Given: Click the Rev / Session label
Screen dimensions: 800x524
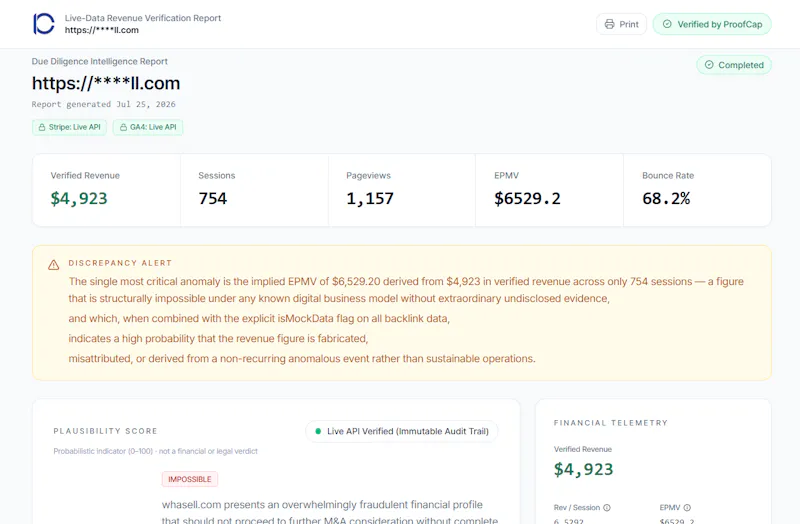Looking at the screenshot, I should pos(577,508).
